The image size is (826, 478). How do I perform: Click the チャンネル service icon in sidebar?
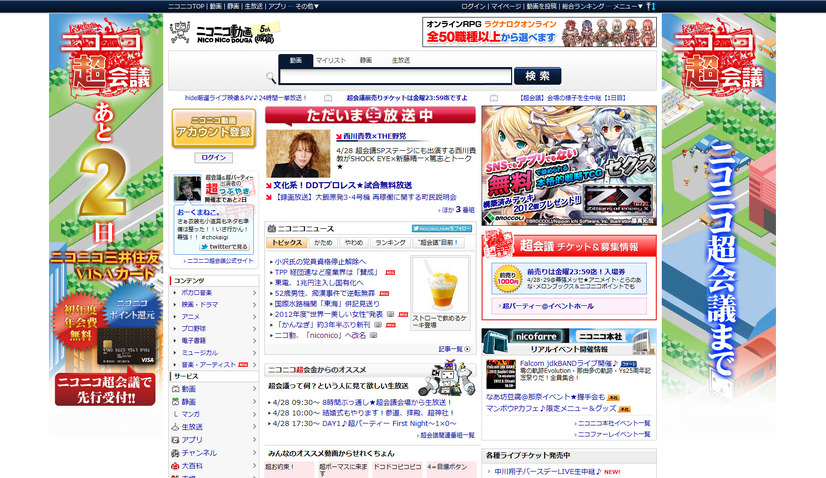tap(175, 453)
